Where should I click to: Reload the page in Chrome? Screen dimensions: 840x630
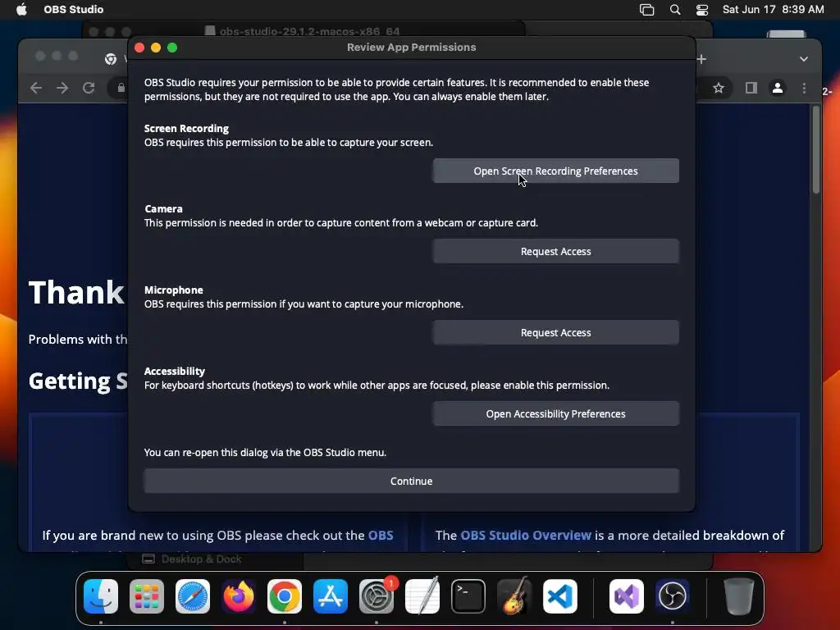[89, 88]
